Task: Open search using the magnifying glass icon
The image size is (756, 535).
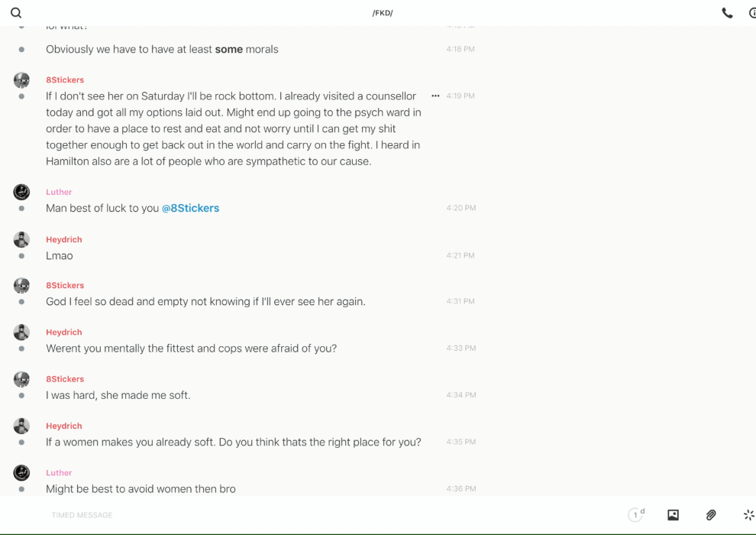Action: click(16, 13)
